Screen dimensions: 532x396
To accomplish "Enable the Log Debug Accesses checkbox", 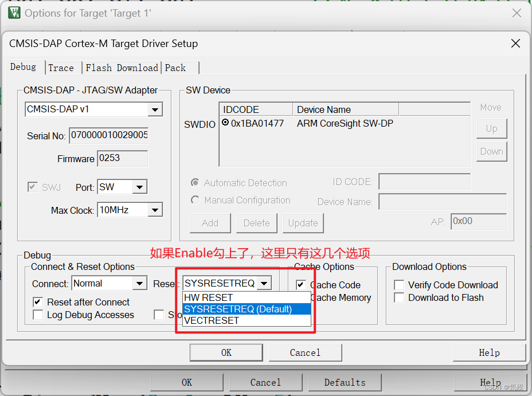I will (38, 315).
